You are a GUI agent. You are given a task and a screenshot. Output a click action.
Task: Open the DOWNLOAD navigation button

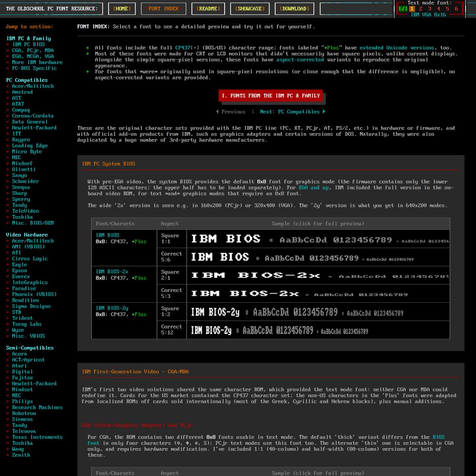[295, 9]
